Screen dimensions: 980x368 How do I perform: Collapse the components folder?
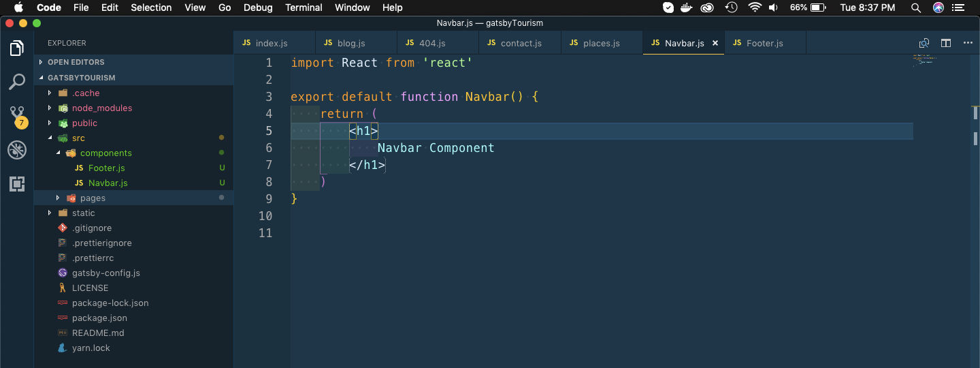(x=133, y=153)
